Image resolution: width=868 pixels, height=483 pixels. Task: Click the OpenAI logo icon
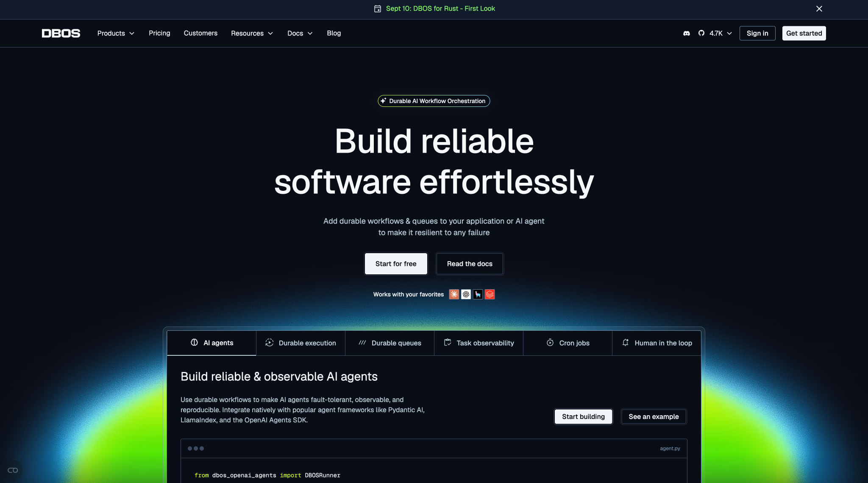[x=466, y=294]
